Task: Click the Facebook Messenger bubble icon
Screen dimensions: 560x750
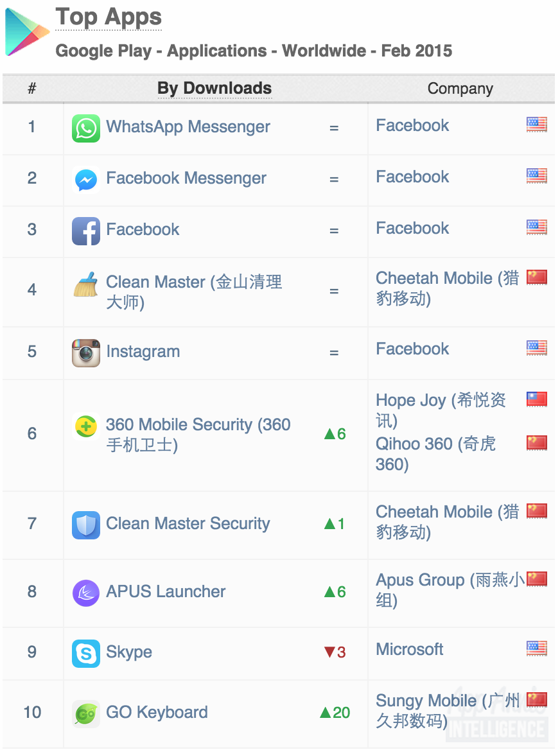Action: tap(86, 180)
